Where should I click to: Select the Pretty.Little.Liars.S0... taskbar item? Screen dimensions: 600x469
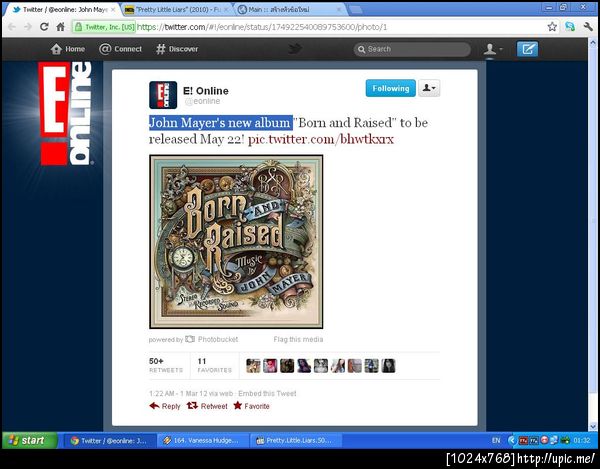295,441
